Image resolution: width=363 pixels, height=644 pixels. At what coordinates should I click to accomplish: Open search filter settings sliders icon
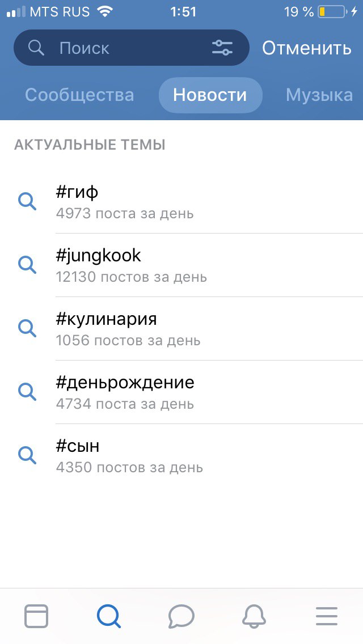(222, 48)
